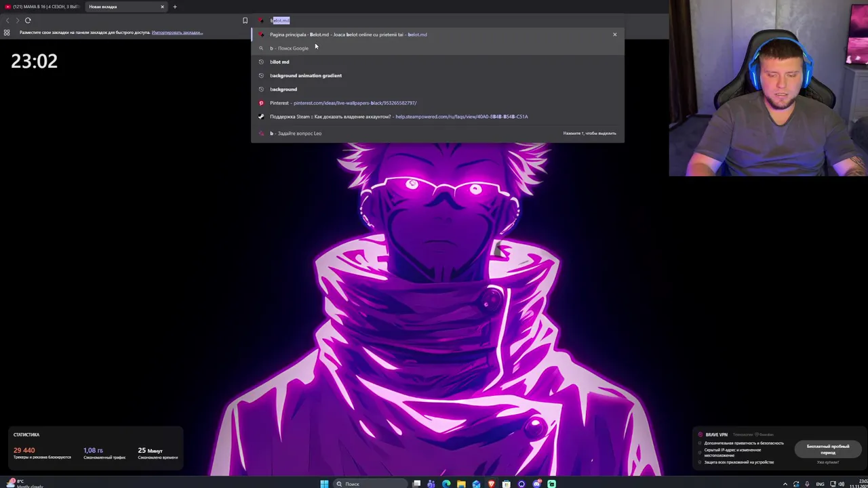The height and width of the screenshot is (488, 868).
Task: Open the Поддержка Steam help suggestion
Action: (437, 117)
